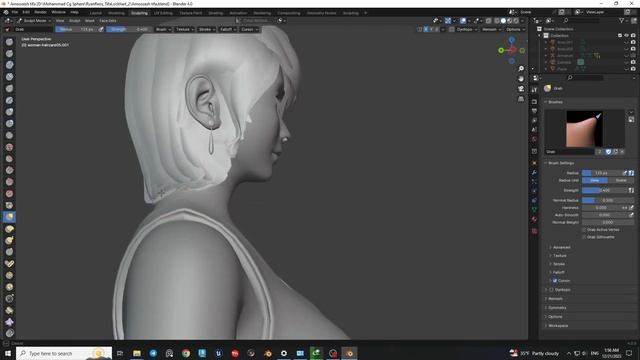The image size is (640, 360).
Task: Toggle render camera icon for Collection row
Action: tap(633, 36)
